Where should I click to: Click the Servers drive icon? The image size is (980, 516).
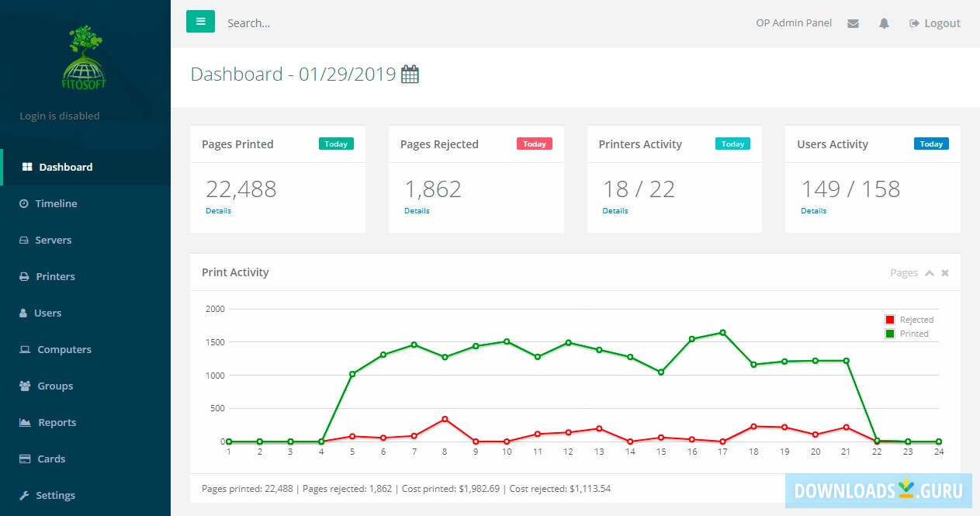coord(24,240)
